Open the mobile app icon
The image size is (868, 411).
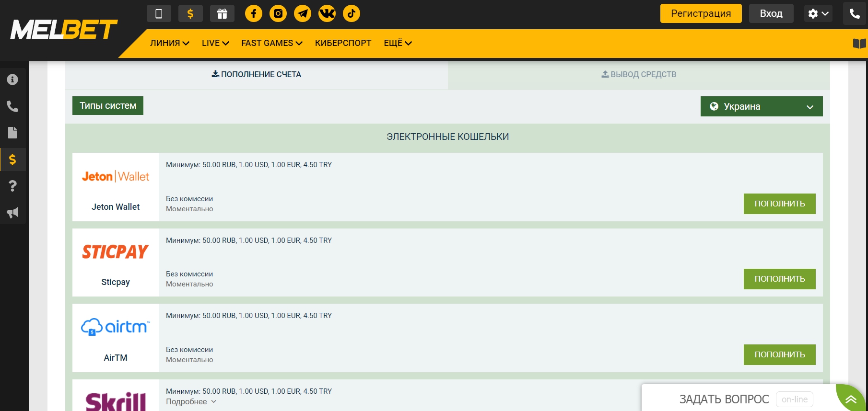[159, 13]
